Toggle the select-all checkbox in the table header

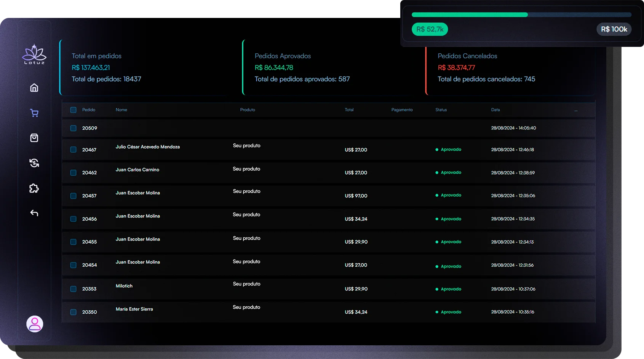pyautogui.click(x=74, y=110)
